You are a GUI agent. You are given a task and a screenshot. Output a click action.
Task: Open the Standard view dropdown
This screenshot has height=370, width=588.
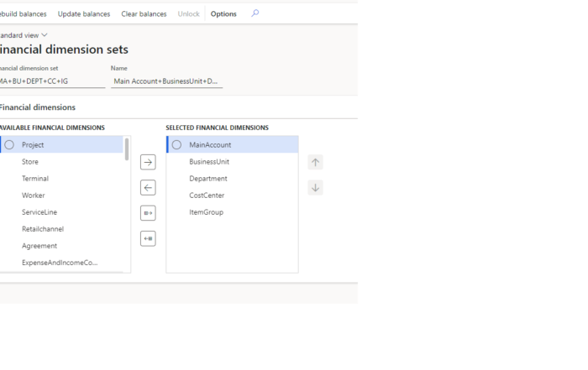point(24,35)
